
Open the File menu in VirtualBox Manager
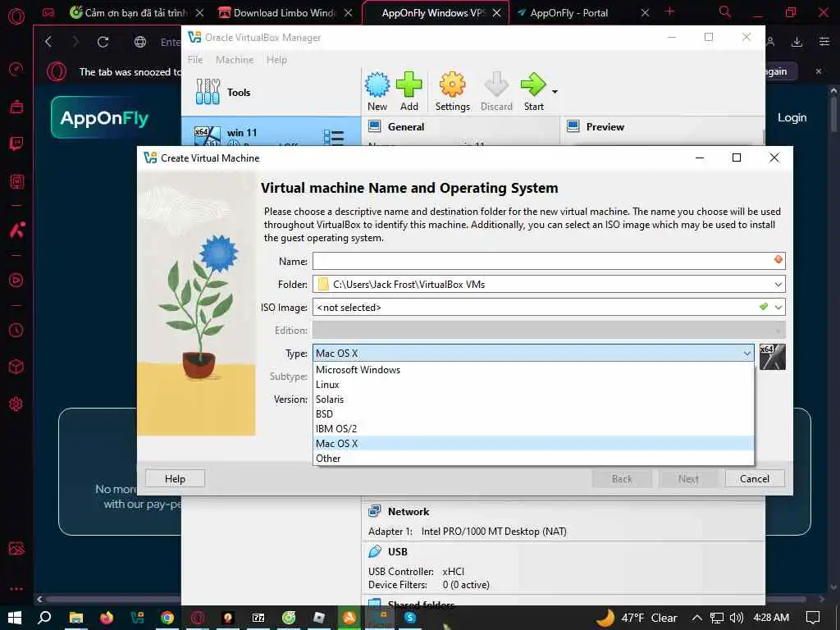(195, 59)
